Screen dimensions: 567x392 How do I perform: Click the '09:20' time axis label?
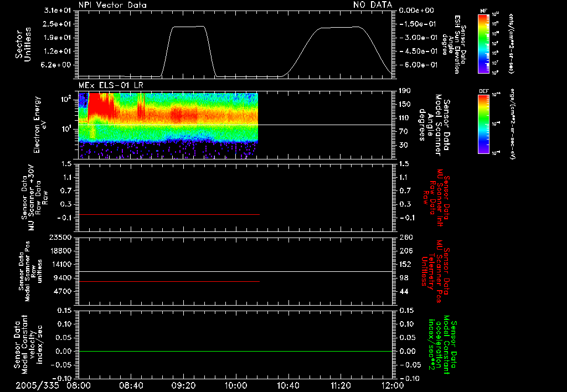184,385
